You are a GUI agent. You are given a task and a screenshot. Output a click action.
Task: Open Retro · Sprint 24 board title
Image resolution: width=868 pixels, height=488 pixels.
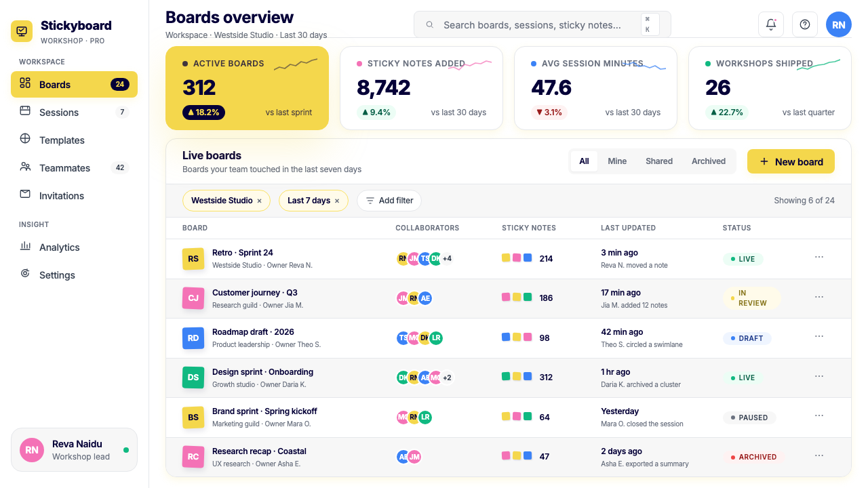243,253
